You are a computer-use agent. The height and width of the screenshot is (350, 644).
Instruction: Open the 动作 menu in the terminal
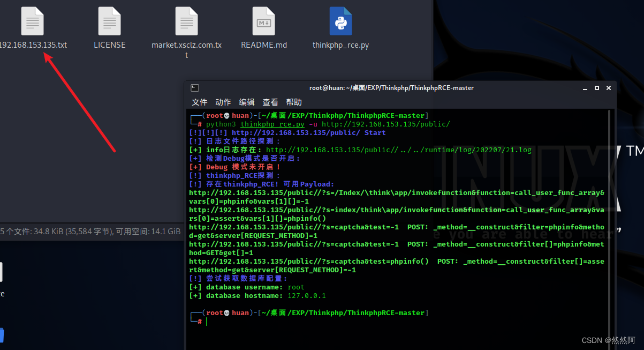(x=223, y=102)
